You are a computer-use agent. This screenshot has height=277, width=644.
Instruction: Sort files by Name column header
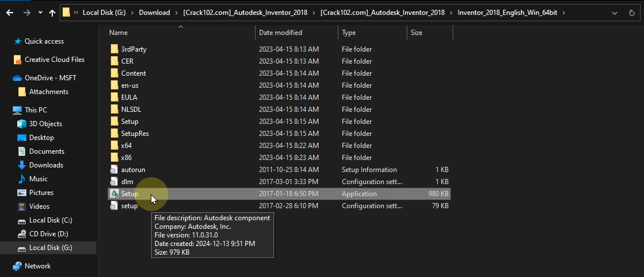[118, 33]
